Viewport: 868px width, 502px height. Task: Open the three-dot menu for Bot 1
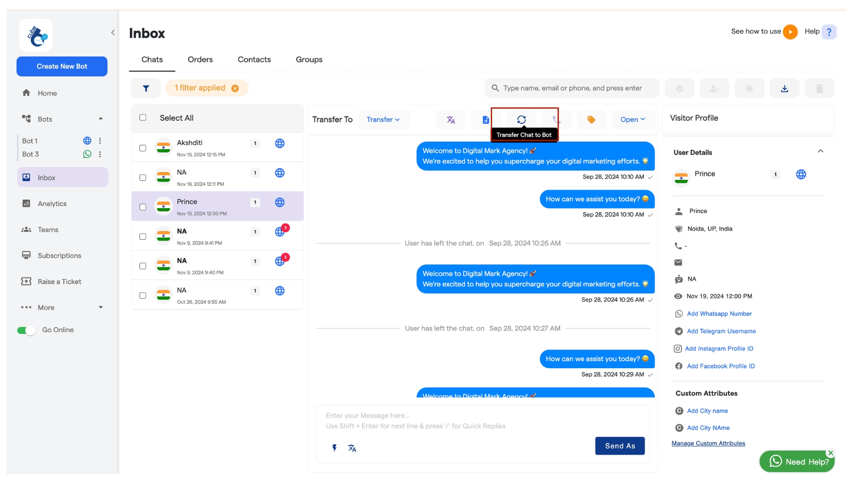(x=100, y=141)
